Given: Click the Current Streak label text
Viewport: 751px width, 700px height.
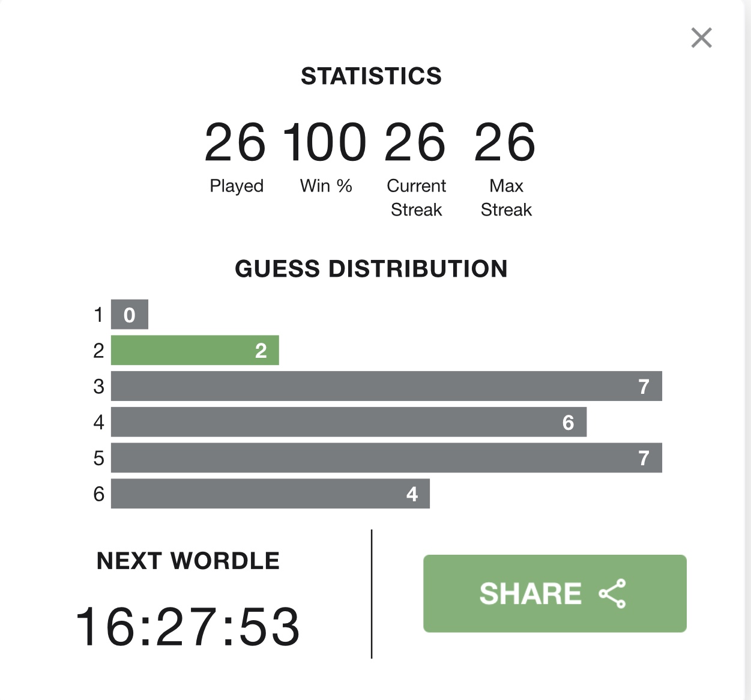Looking at the screenshot, I should 416,198.
